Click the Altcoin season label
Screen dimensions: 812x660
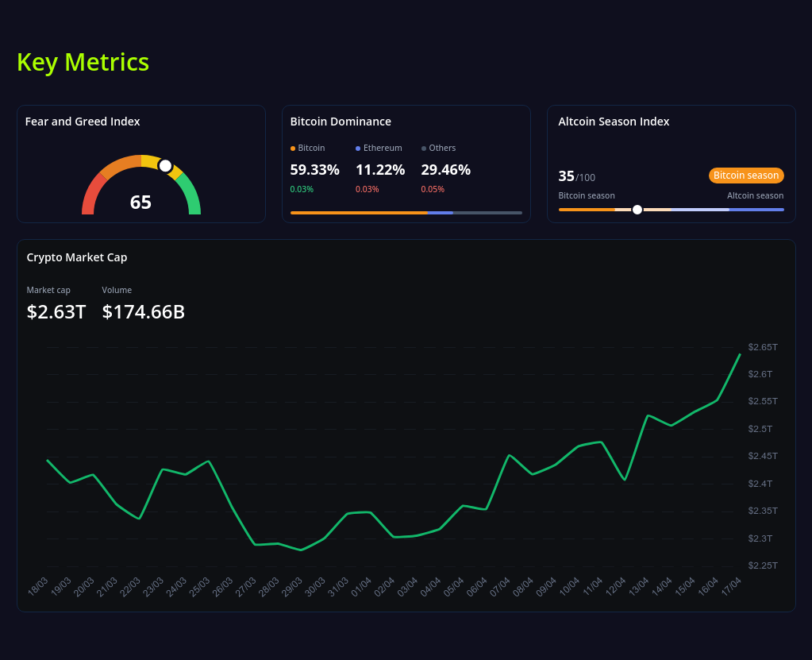coord(755,195)
